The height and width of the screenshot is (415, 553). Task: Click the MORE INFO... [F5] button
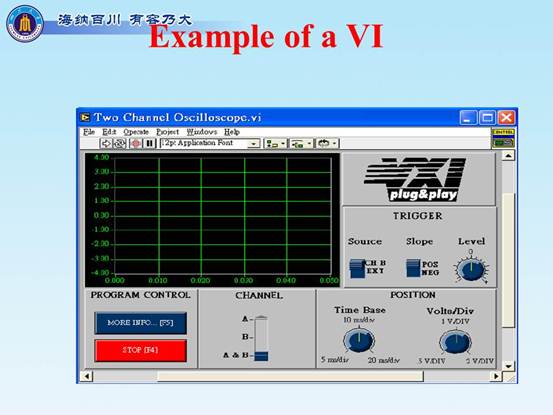(x=140, y=323)
